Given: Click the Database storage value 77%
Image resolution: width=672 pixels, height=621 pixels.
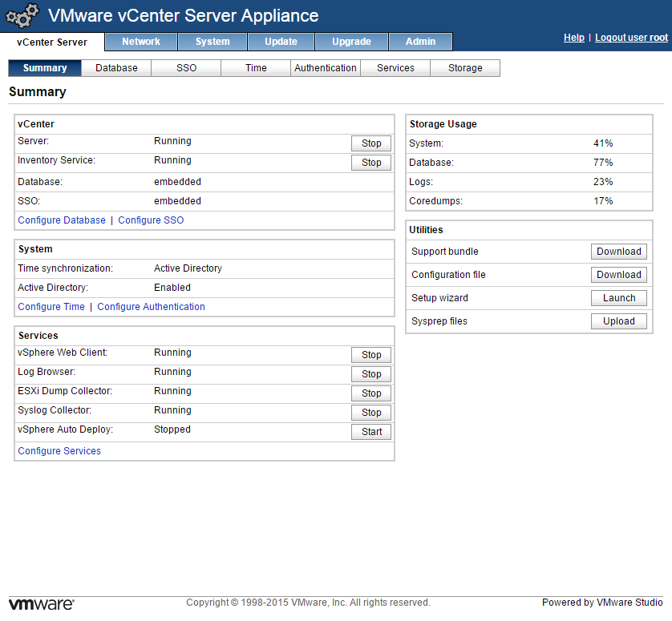Looking at the screenshot, I should 603,163.
